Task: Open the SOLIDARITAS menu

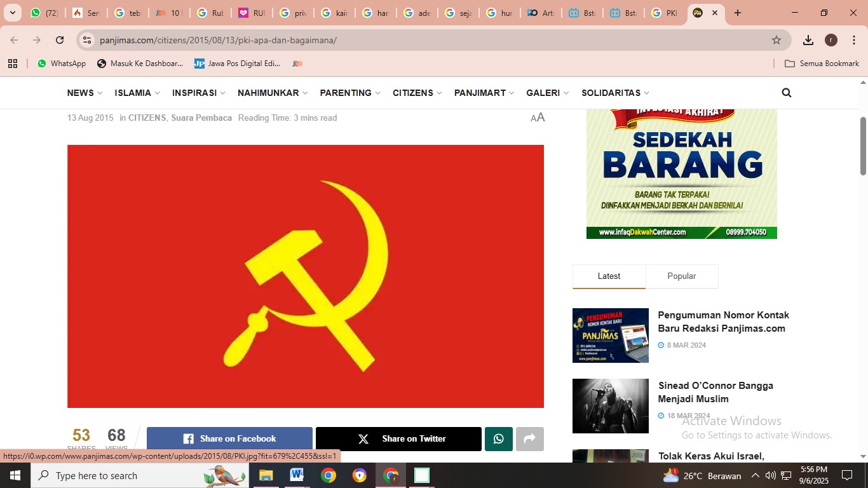Action: [615, 93]
